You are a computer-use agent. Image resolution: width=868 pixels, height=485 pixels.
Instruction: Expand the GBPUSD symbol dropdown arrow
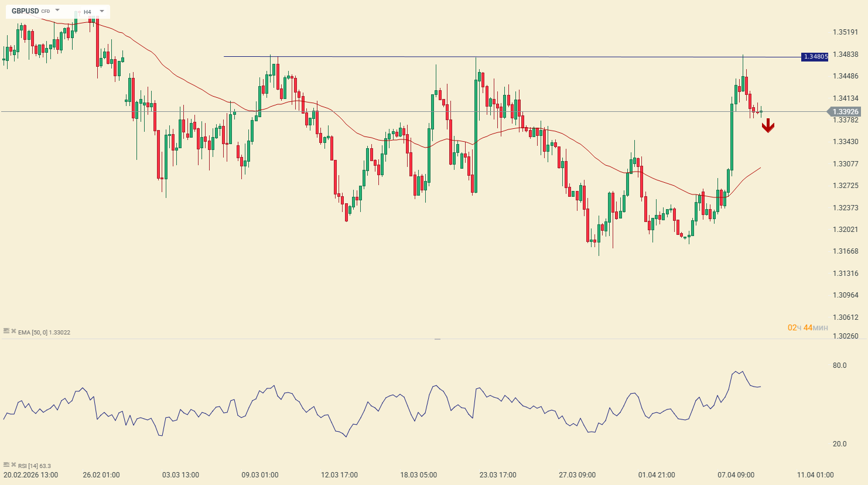pyautogui.click(x=57, y=11)
